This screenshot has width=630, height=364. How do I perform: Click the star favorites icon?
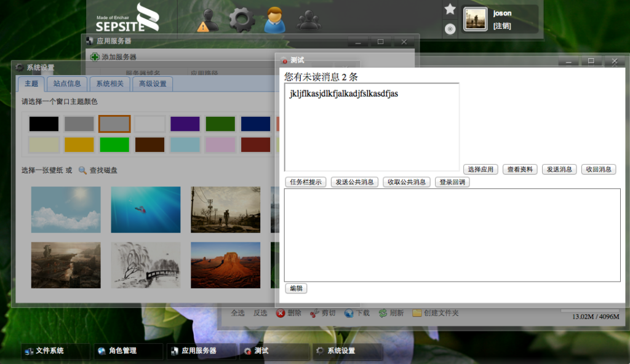click(x=450, y=9)
